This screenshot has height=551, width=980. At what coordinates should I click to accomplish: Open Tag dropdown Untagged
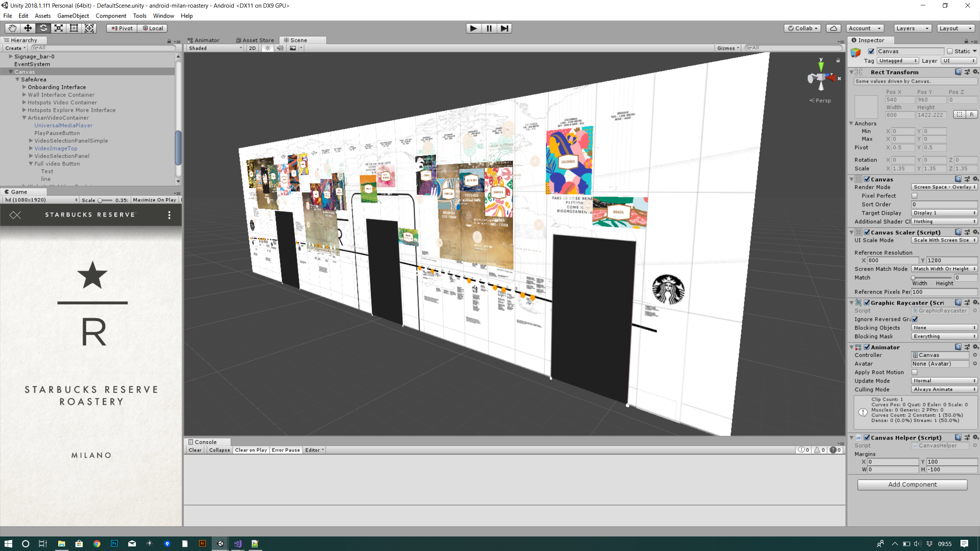(897, 61)
